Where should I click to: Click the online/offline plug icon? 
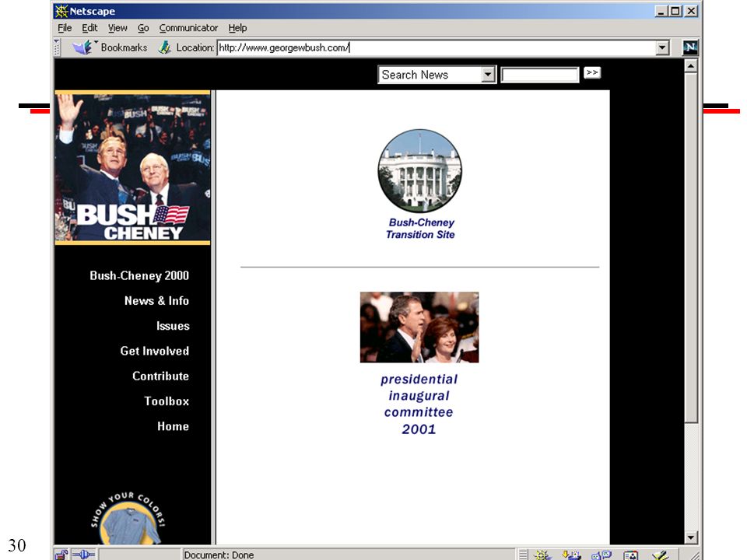coord(84,555)
